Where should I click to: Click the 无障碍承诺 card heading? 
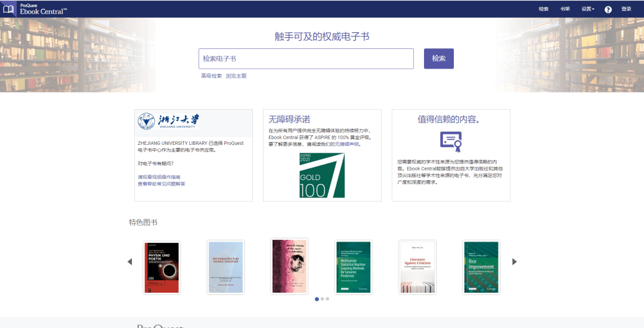coord(290,119)
